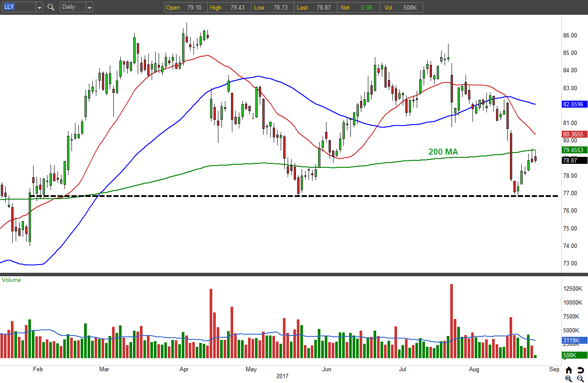Click the 2017 year label

click(282, 376)
